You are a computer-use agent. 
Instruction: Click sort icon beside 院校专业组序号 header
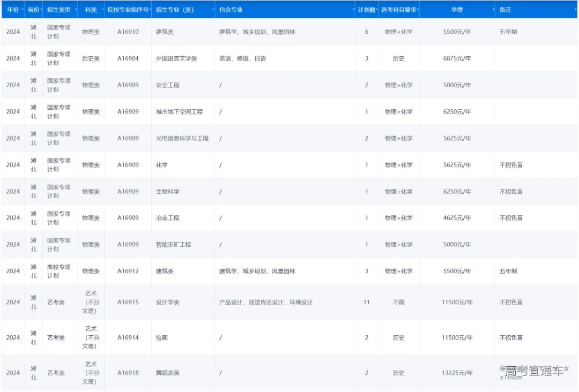pyautogui.click(x=150, y=10)
